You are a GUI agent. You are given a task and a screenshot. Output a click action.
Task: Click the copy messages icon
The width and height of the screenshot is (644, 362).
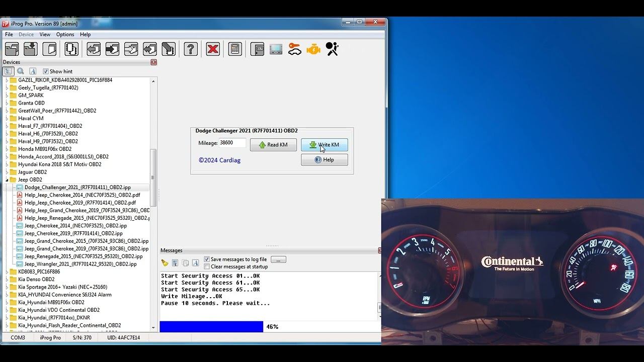185,263
